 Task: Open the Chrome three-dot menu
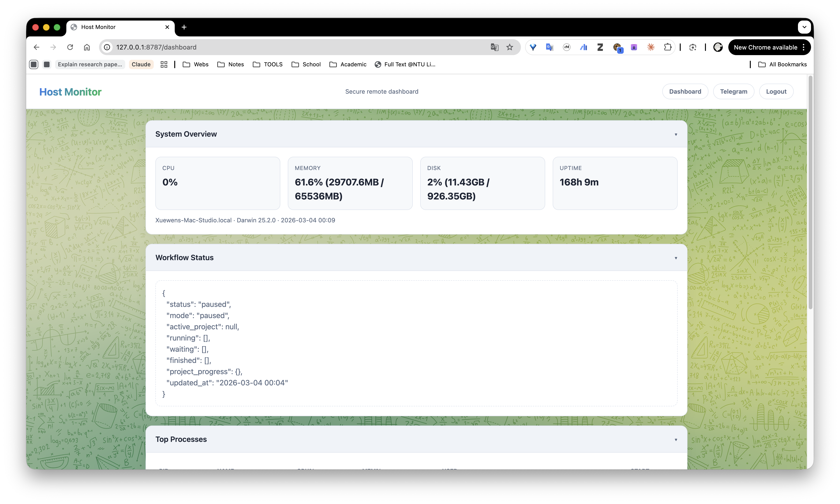pyautogui.click(x=804, y=47)
